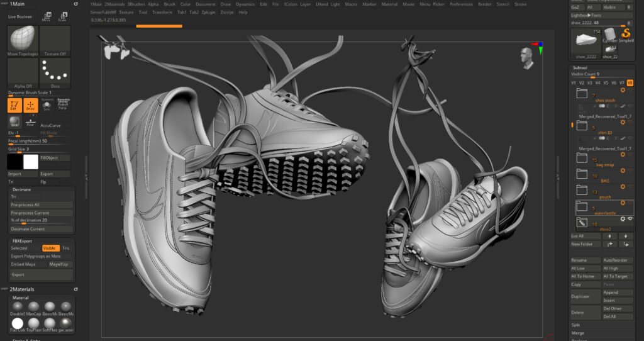Toggle visibility eye of waterbottle folder
The height and width of the screenshot is (341, 644).
coord(630,203)
